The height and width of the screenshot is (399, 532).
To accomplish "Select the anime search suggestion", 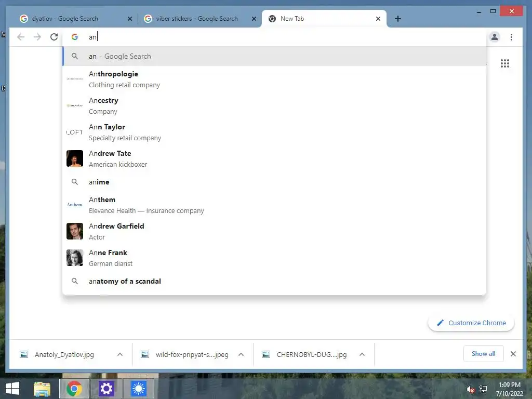I will point(274,182).
